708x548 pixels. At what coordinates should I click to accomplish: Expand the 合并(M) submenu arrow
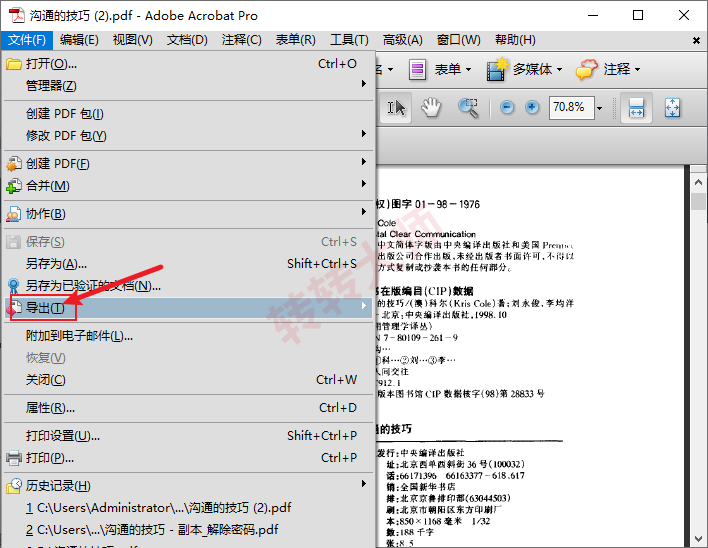click(x=363, y=184)
